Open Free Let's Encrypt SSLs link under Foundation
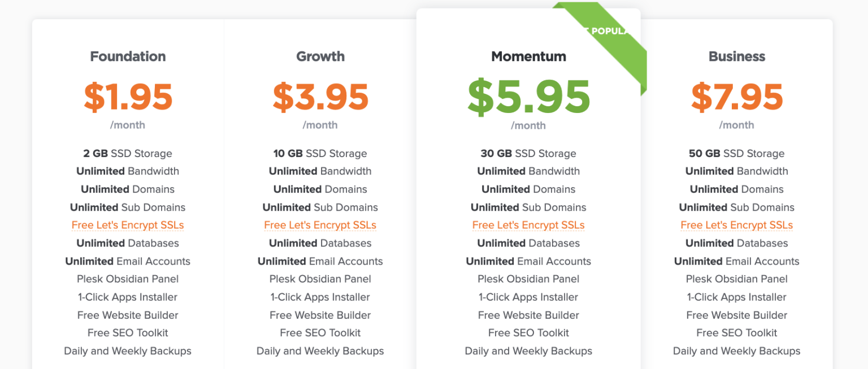The height and width of the screenshot is (369, 868). click(128, 225)
